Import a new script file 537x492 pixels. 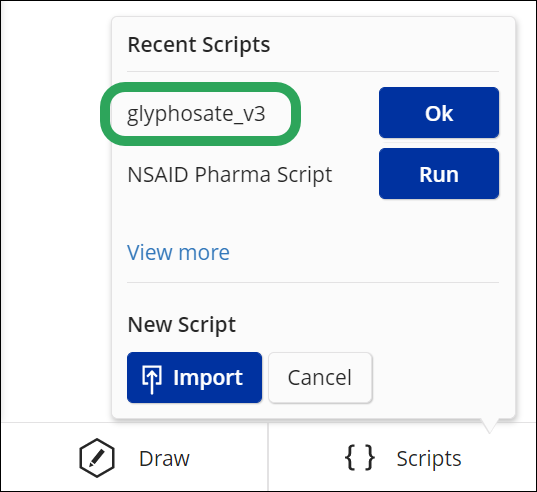tap(194, 378)
